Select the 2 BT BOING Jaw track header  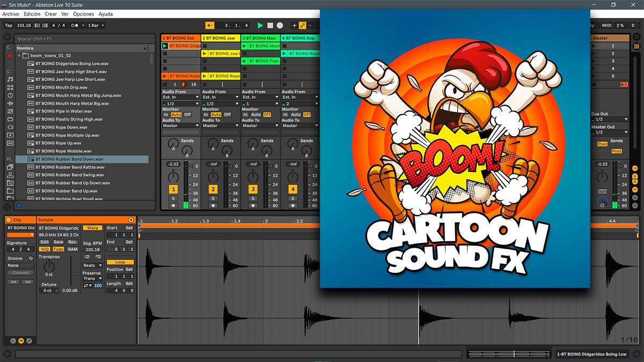pos(221,38)
